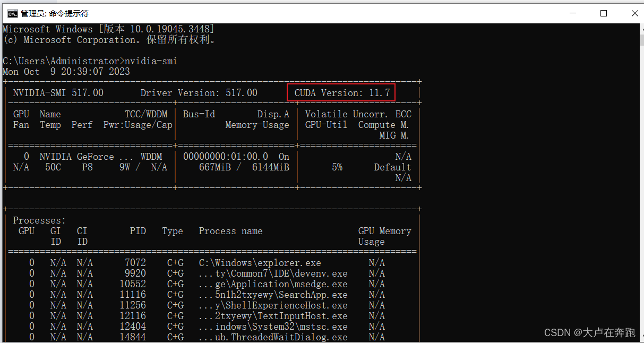Select the Windows version line at top
Image resolution: width=644 pixels, height=343 pixels.
coord(106,29)
